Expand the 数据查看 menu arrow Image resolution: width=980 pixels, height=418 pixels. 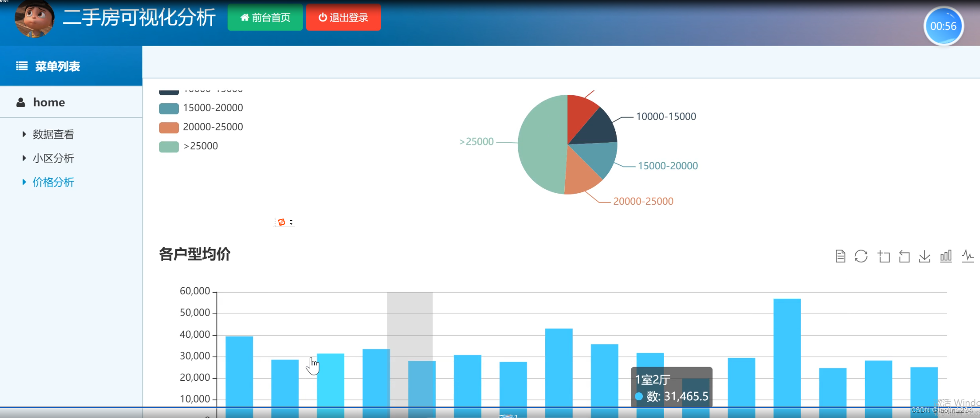[24, 134]
